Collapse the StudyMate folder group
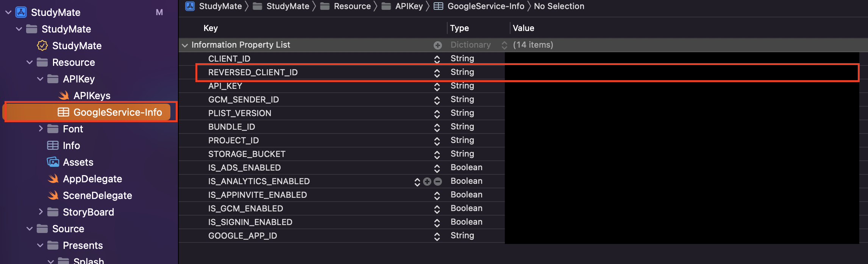This screenshot has height=264, width=868. [19, 29]
